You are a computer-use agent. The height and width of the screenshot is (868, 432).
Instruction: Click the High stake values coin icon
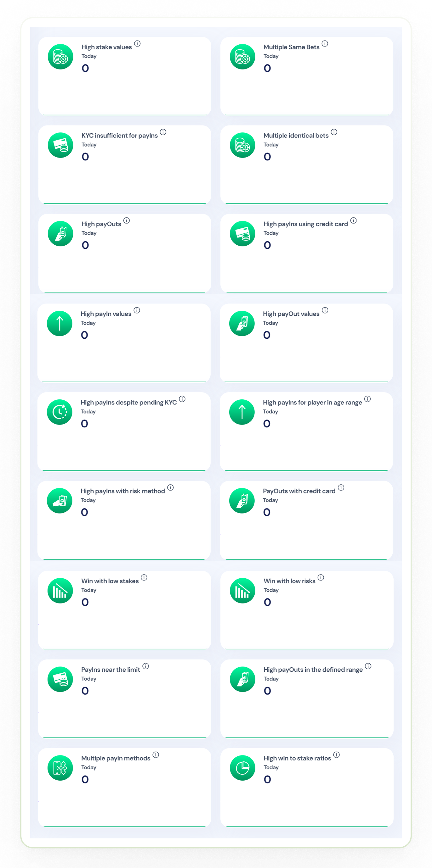60,57
